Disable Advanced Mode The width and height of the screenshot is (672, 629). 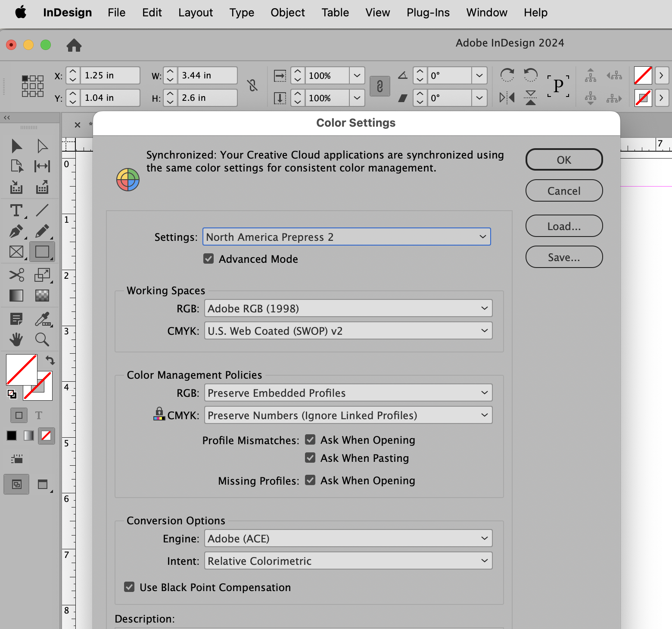[208, 258]
